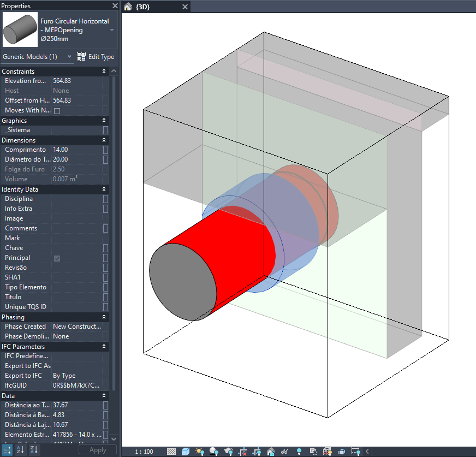Open Temporary Hide/Isolate glasses icon
This screenshot has width=476, height=457.
coord(285,452)
